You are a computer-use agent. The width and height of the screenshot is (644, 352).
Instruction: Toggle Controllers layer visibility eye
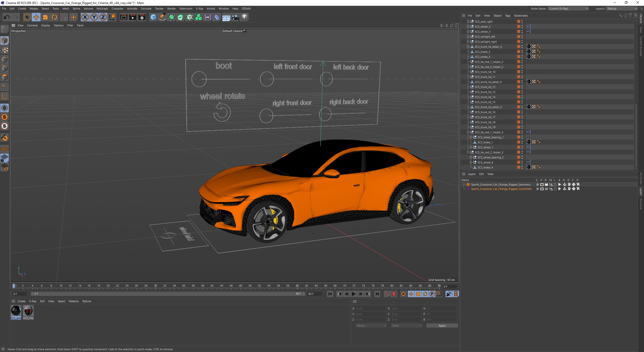click(x=542, y=189)
